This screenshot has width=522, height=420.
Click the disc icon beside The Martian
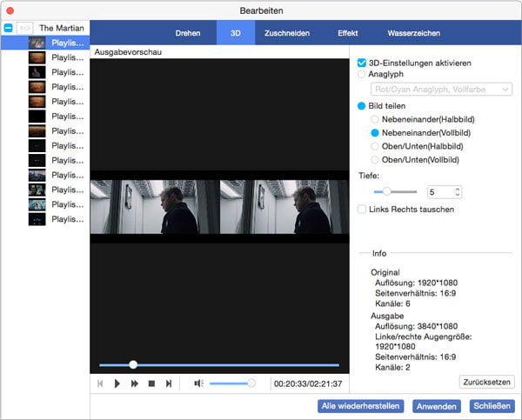[x=24, y=28]
